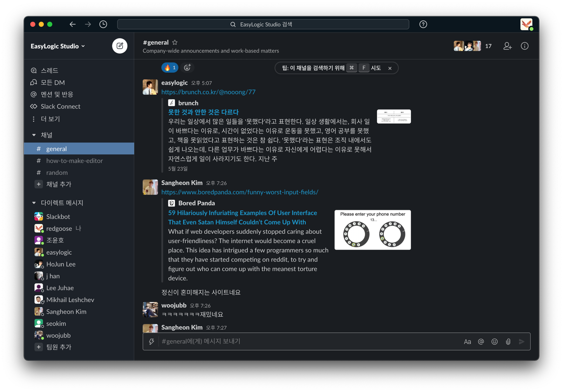This screenshot has height=392, width=563.
Task: Open the help question mark icon
Action: [423, 24]
